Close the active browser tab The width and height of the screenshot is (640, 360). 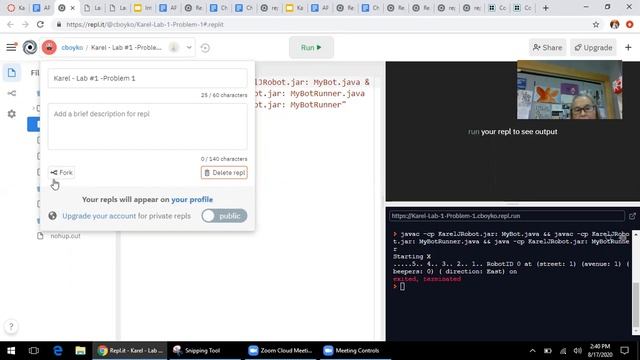(x=73, y=8)
